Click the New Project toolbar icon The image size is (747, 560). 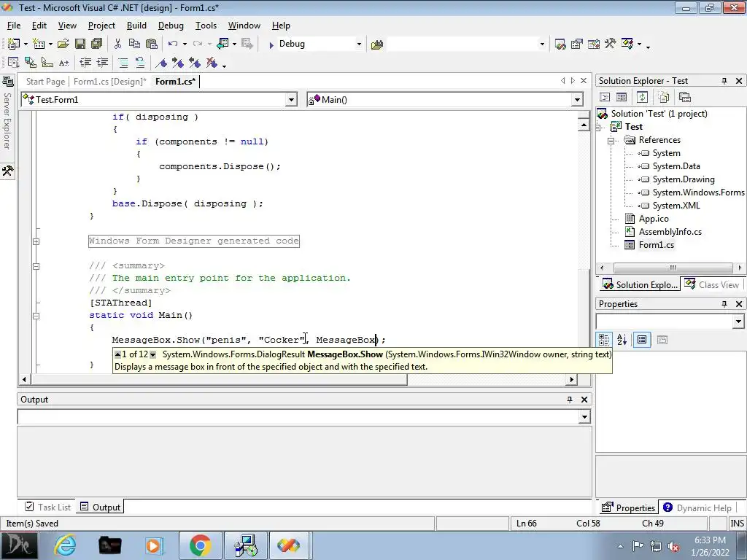click(13, 44)
